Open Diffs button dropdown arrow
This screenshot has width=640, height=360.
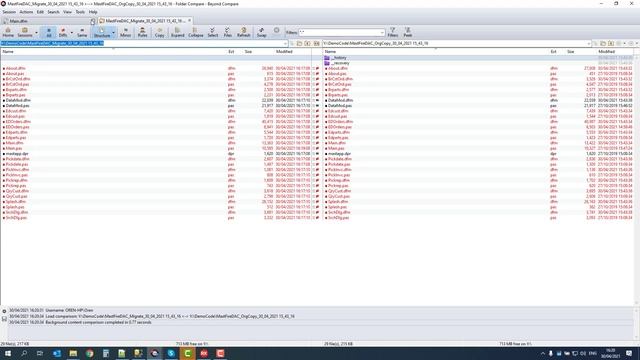click(x=72, y=33)
